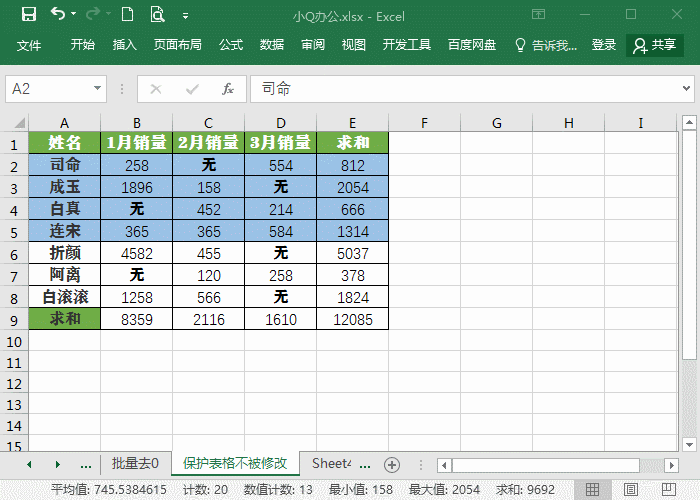Open Print Preview icon in quick access toolbar
The width and height of the screenshot is (700, 500).
coord(157,14)
